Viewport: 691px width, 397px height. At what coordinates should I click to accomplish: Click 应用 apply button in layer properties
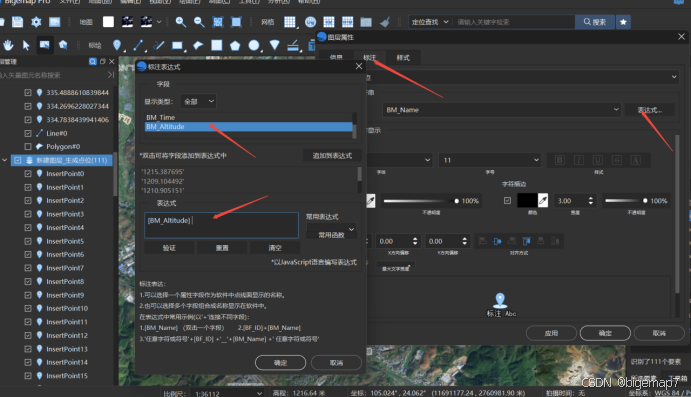pyautogui.click(x=551, y=333)
